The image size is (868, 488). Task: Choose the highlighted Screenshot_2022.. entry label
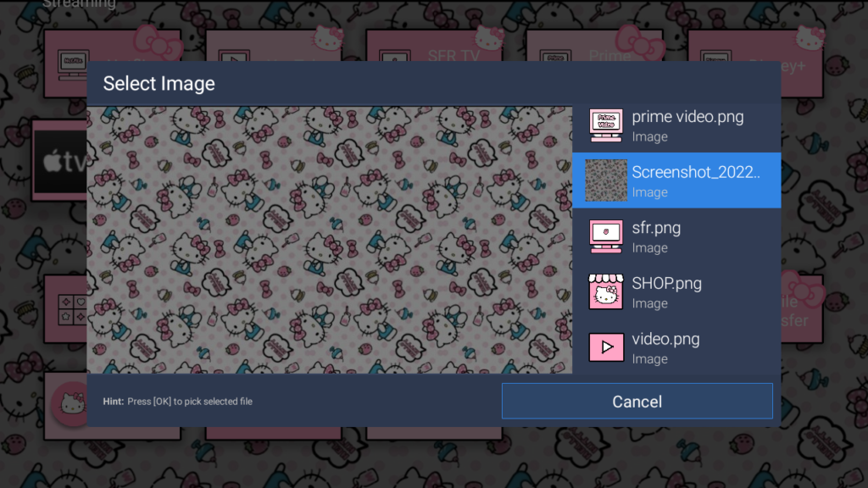tap(696, 172)
